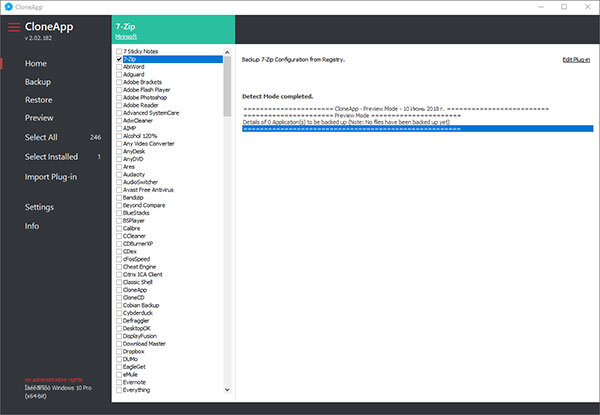Check the 7 Sticky Notes checkbox

(x=119, y=51)
